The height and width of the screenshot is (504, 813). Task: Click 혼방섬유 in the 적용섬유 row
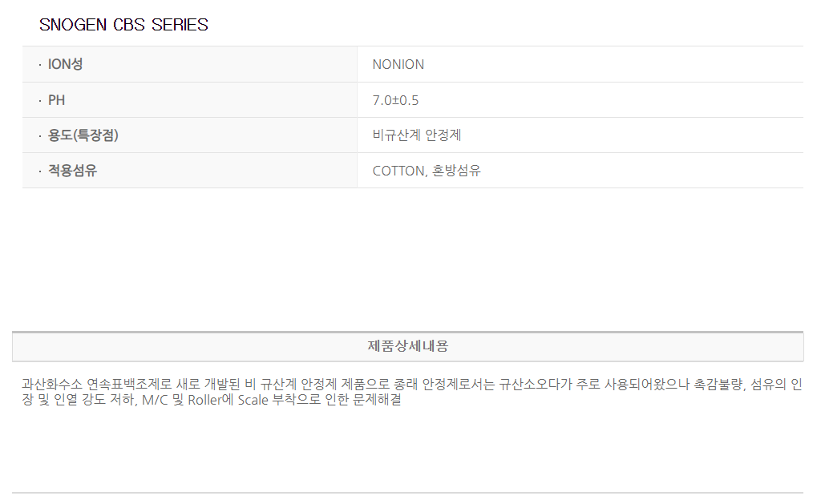(x=457, y=171)
